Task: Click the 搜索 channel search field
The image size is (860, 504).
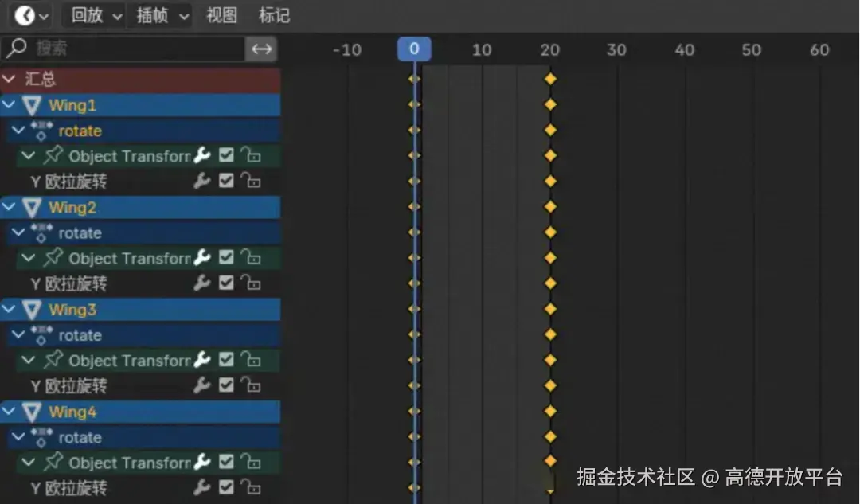Action: [123, 49]
